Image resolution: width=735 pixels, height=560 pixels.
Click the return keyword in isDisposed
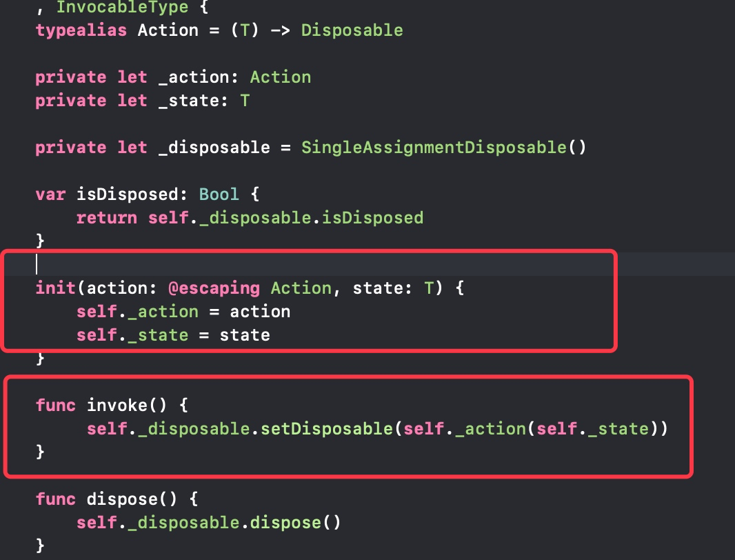[x=107, y=218]
